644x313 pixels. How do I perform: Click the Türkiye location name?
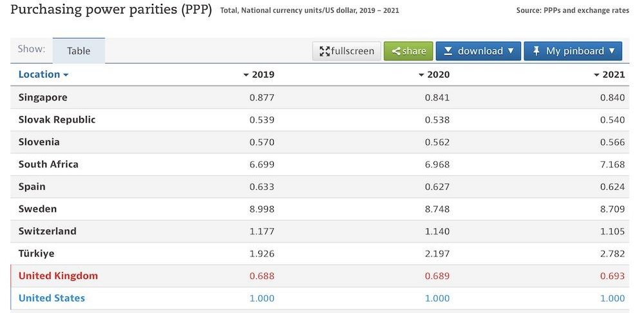pyautogui.click(x=36, y=254)
